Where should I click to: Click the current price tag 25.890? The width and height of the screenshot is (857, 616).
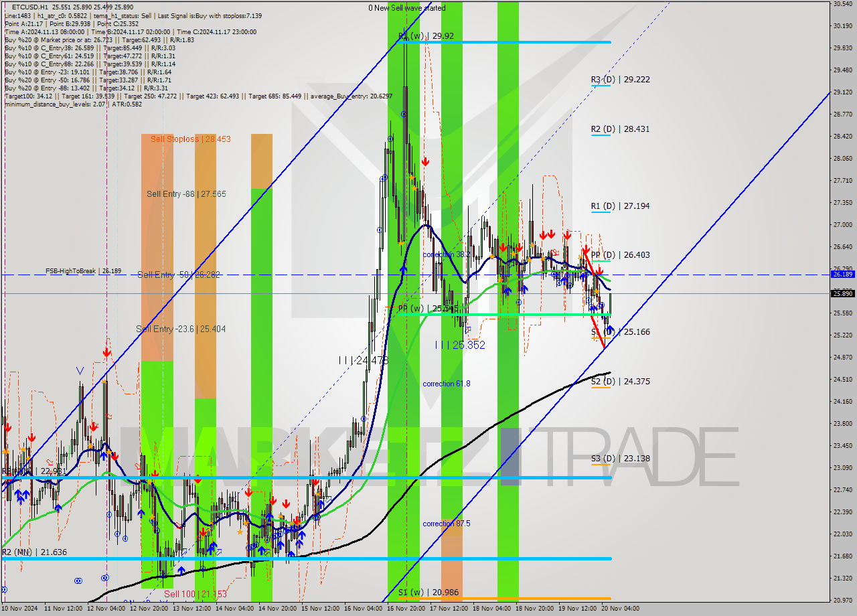(x=842, y=293)
